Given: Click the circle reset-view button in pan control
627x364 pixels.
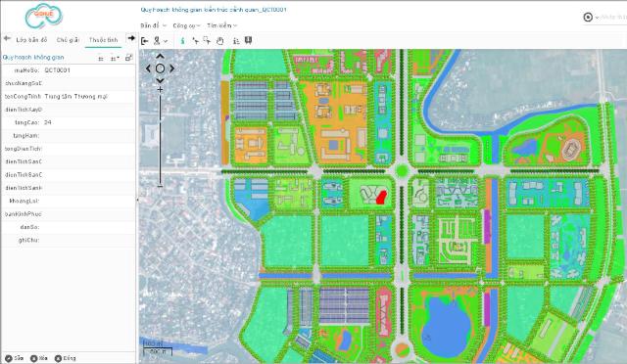Looking at the screenshot, I should [160, 68].
